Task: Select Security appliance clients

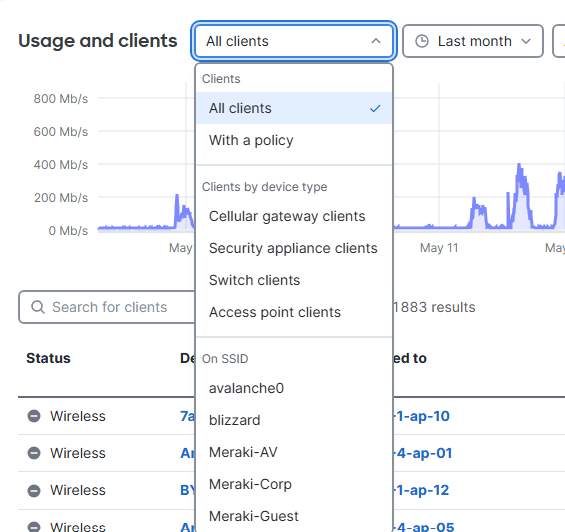Action: tap(294, 248)
